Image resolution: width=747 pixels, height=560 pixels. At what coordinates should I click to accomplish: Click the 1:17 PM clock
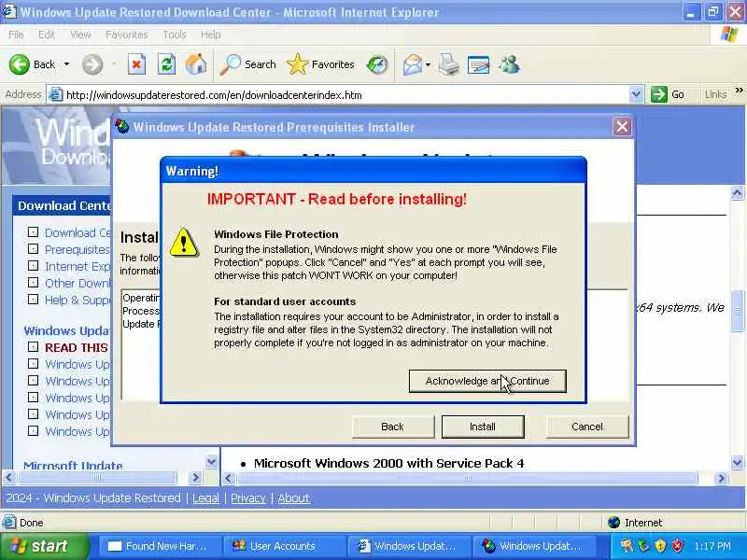(712, 546)
